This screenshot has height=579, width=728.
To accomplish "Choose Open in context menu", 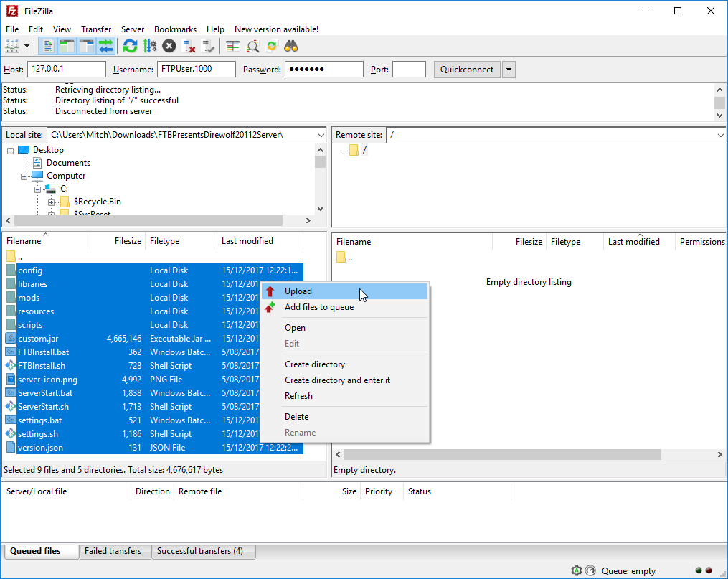I will [x=344, y=328].
